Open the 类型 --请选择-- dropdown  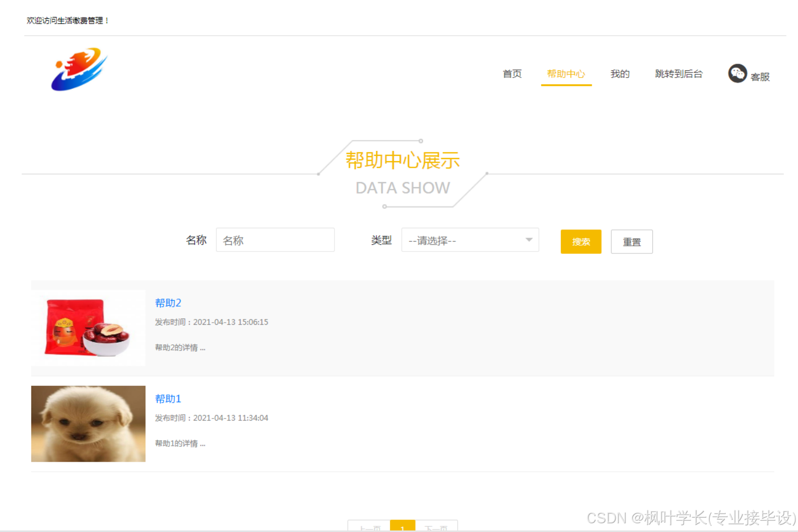(x=470, y=240)
